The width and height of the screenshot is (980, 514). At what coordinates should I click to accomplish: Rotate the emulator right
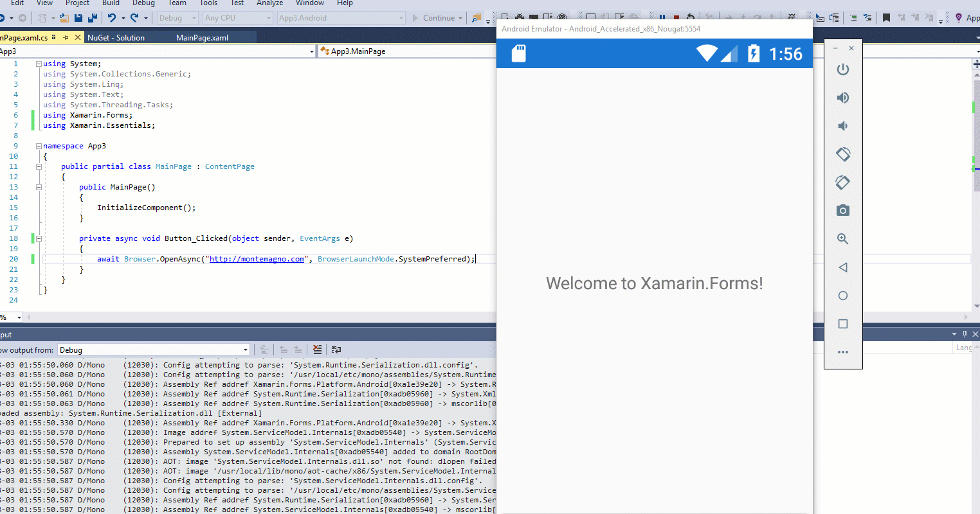[x=843, y=182]
